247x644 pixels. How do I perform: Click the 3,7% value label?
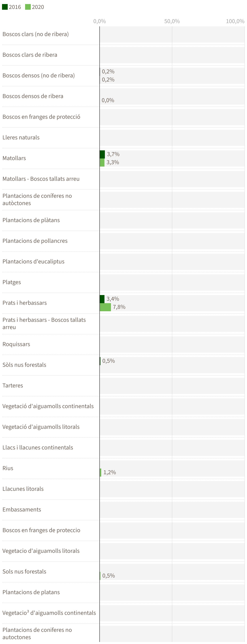click(113, 154)
